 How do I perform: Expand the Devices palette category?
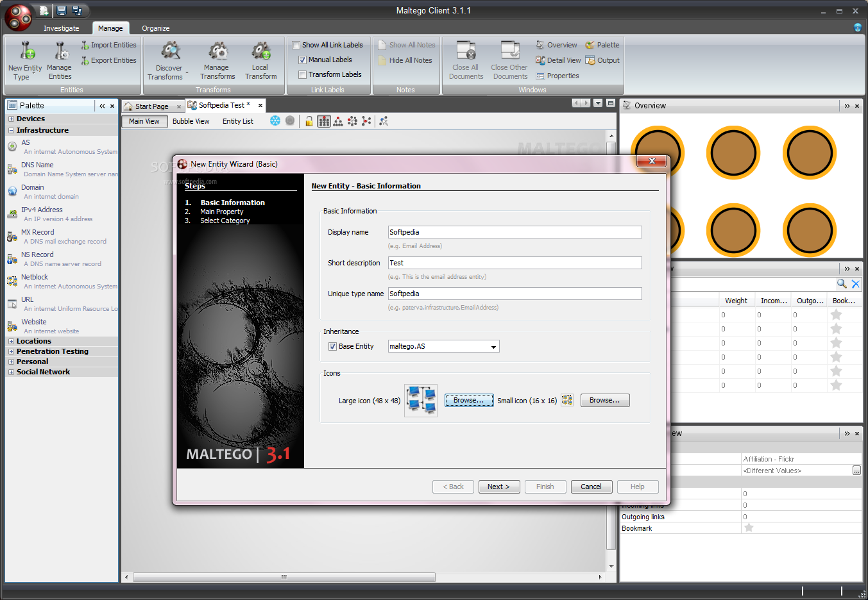pos(11,119)
